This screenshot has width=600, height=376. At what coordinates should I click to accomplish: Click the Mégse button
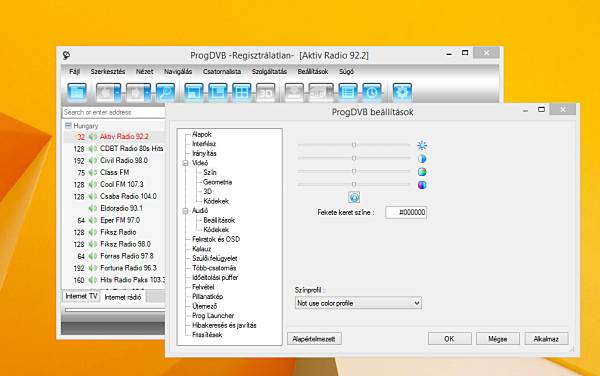pyautogui.click(x=497, y=339)
